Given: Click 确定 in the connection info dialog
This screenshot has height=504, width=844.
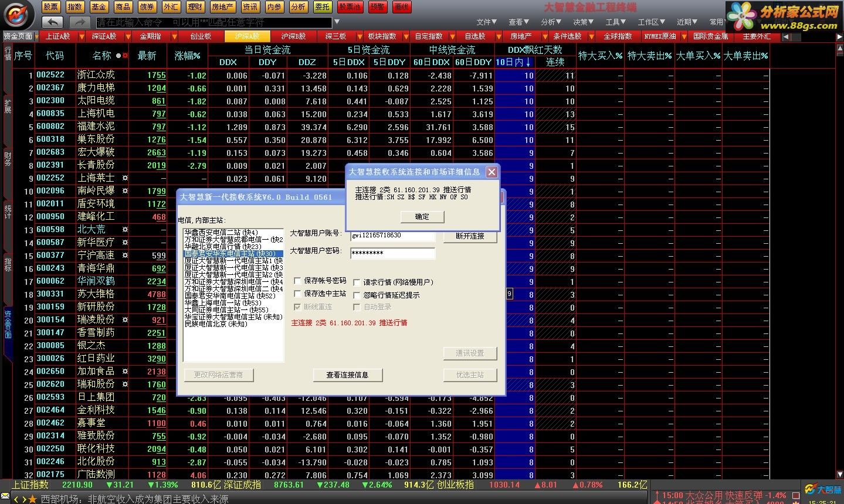Looking at the screenshot, I should click(x=422, y=217).
